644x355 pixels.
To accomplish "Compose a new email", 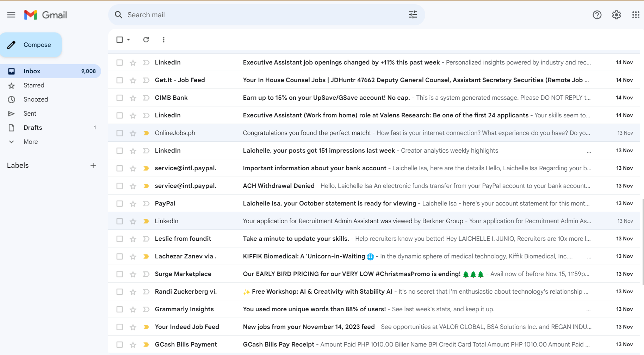I will click(31, 45).
